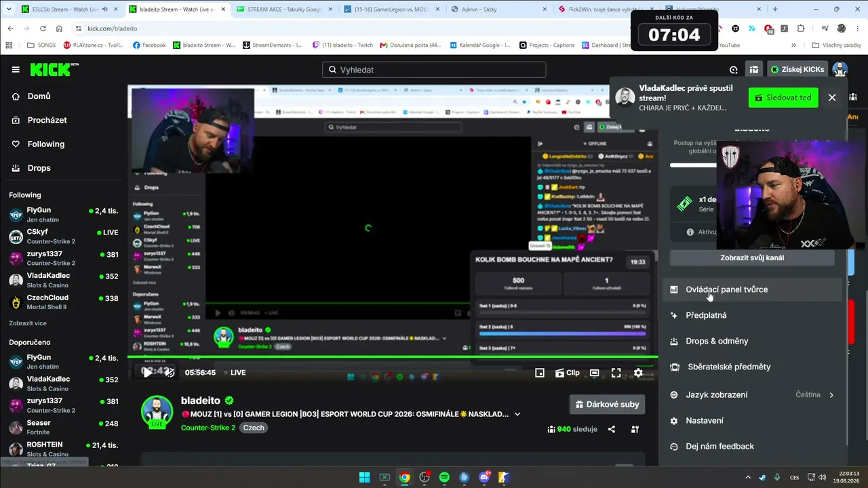Open Windows Start menu
This screenshot has width=868, height=488.
tap(364, 477)
